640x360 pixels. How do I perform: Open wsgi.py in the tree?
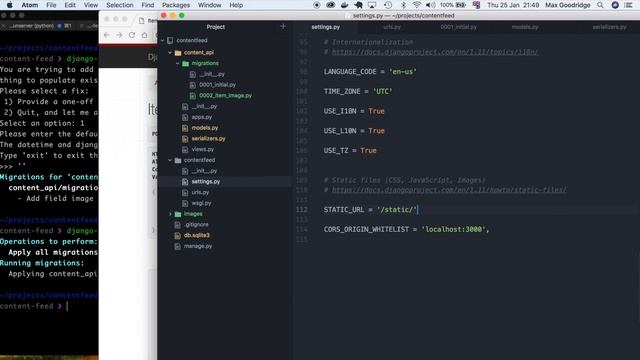point(201,203)
